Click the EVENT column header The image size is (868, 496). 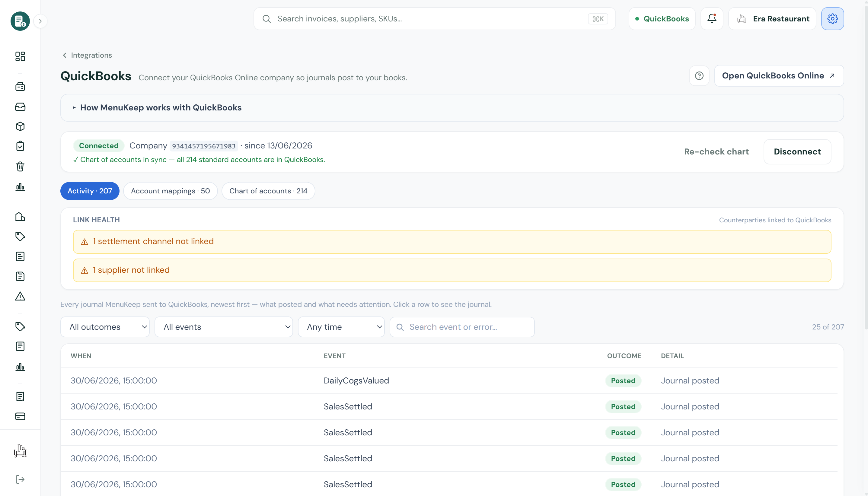(x=334, y=356)
